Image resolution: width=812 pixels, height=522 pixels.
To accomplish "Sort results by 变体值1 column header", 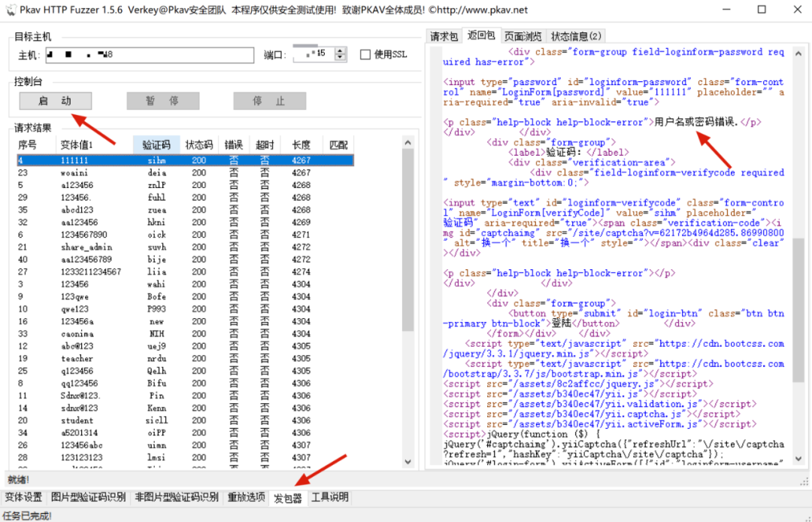I will pyautogui.click(x=94, y=145).
